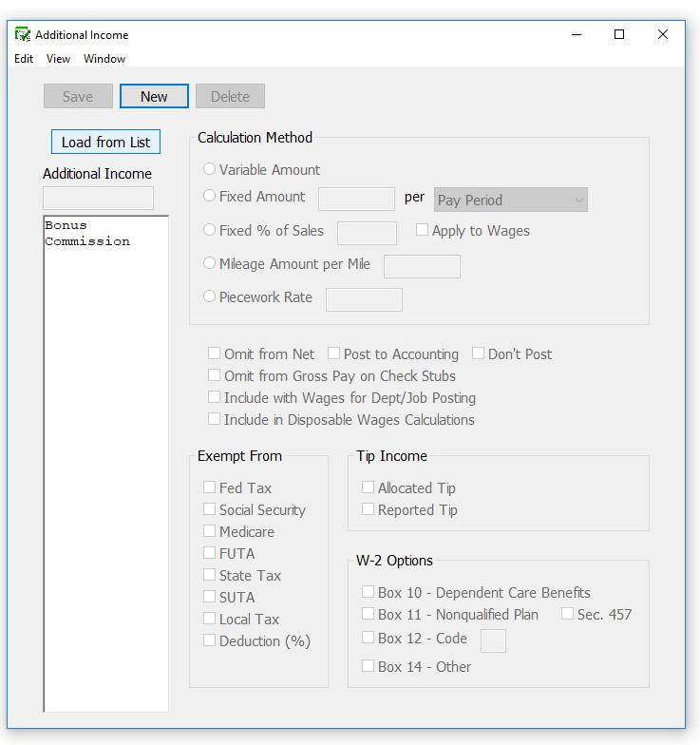Image resolution: width=700 pixels, height=745 pixels.
Task: Toggle Fed Tax exemption checkbox
Action: click(209, 487)
